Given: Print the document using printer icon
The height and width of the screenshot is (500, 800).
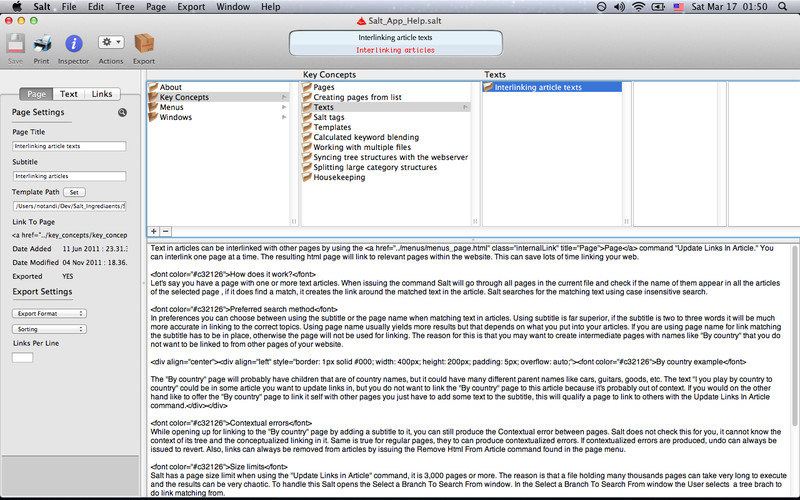Looking at the screenshot, I should tap(42, 44).
